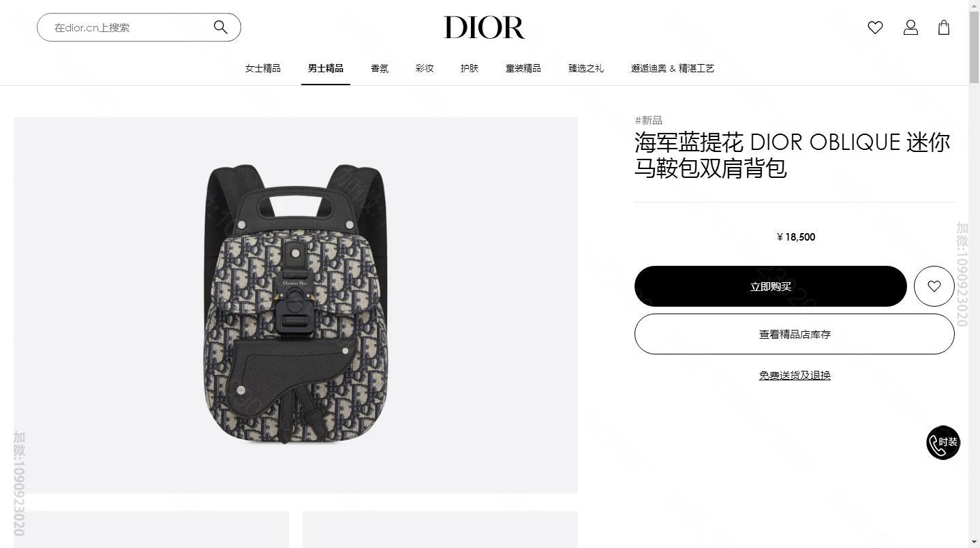
Task: Select the 男士精品 menu tab
Action: point(326,68)
